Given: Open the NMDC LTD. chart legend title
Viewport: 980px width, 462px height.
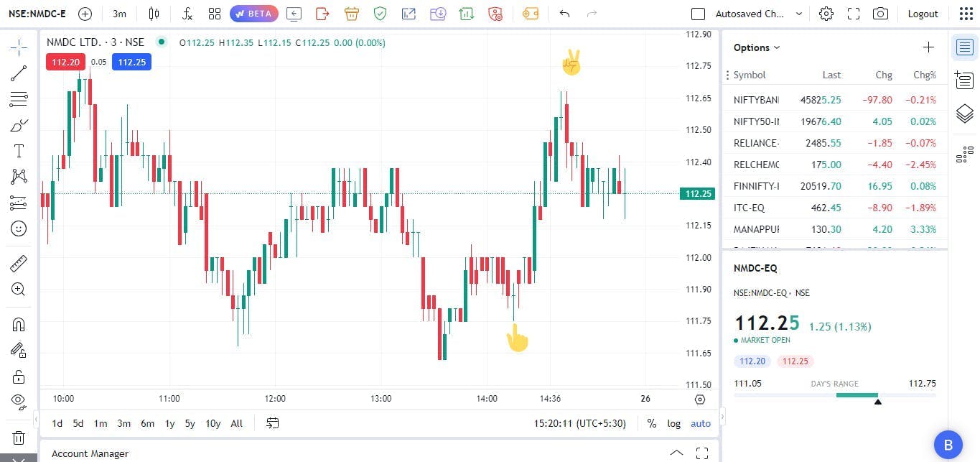Looking at the screenshot, I should (x=95, y=42).
